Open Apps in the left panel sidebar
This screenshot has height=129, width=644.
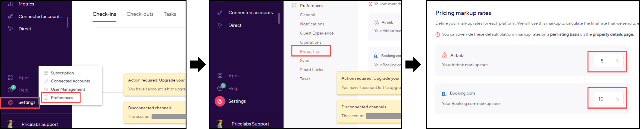[24, 78]
